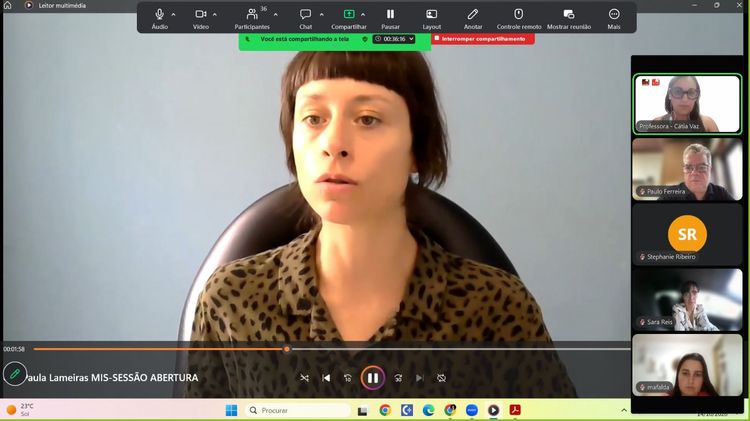Image resolution: width=750 pixels, height=421 pixels.
Task: Open Task View on the taskbar
Action: tap(363, 410)
